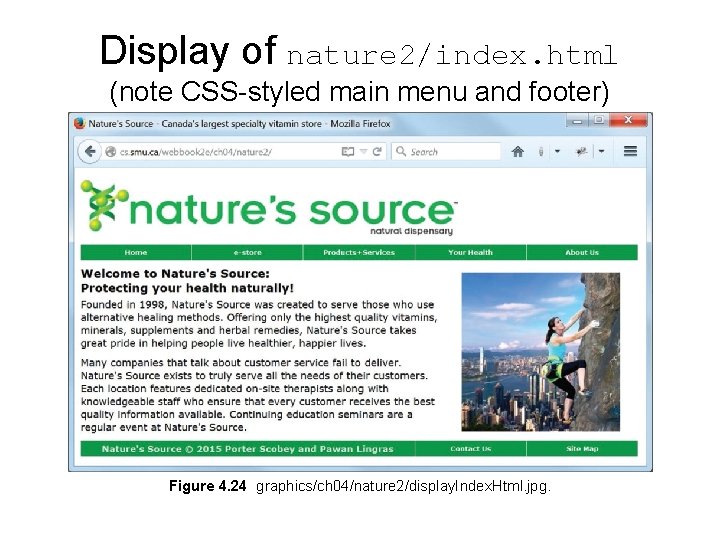Click the address bar URL cs.smu.ca
The image size is (720, 540).
click(196, 152)
